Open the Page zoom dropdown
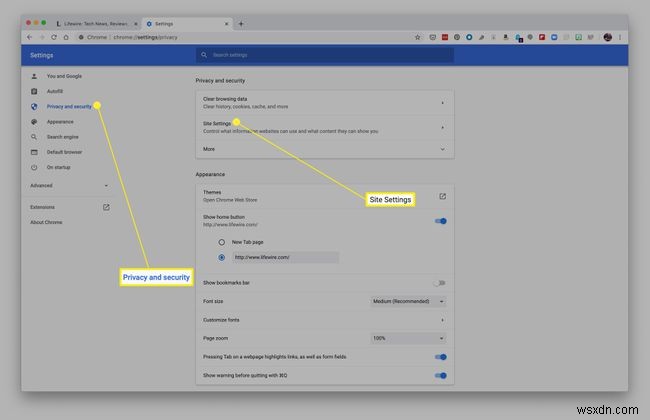 [408, 338]
